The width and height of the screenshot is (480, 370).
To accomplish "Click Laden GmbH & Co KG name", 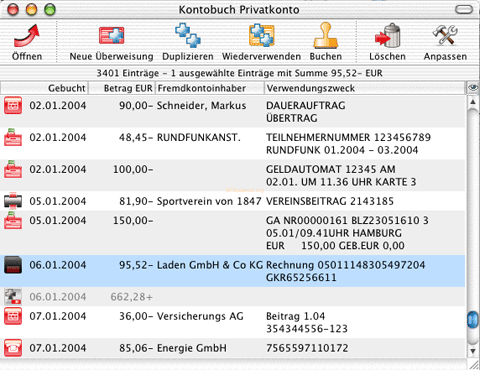I will click(210, 265).
